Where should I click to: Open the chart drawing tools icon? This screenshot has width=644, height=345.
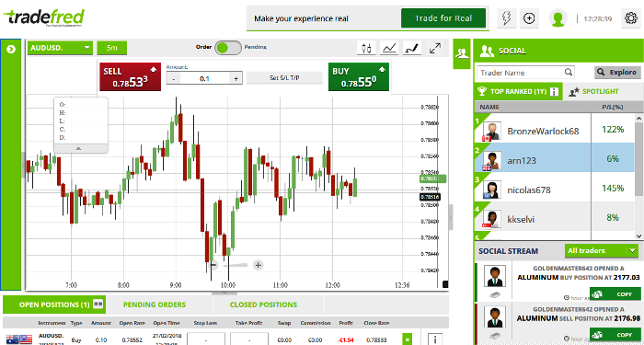412,48
